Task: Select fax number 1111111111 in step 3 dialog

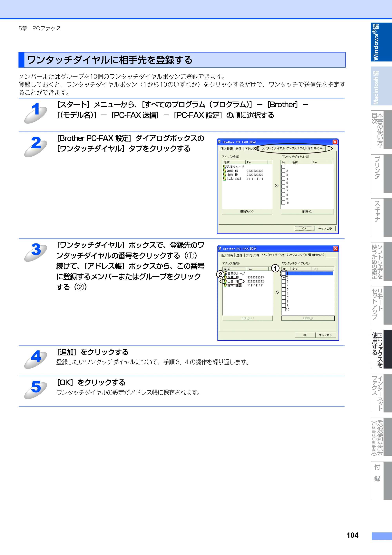Action: click(255, 285)
